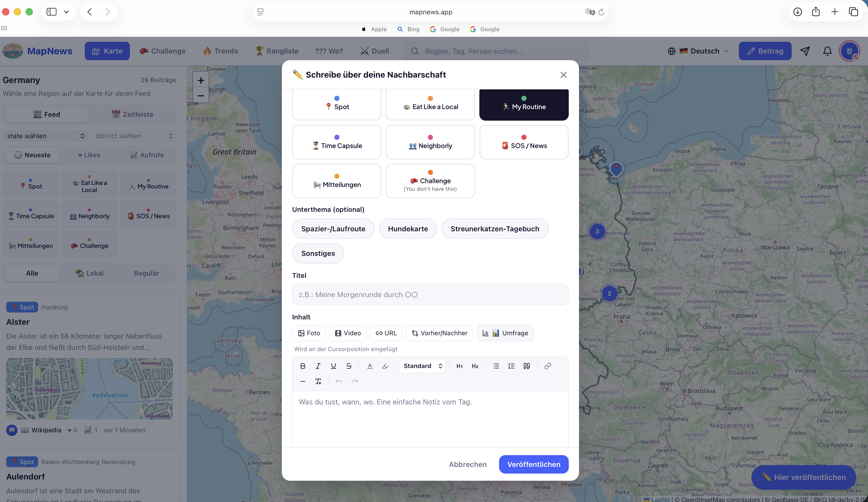Open text highlight color picker
The height and width of the screenshot is (502, 868).
click(x=385, y=366)
